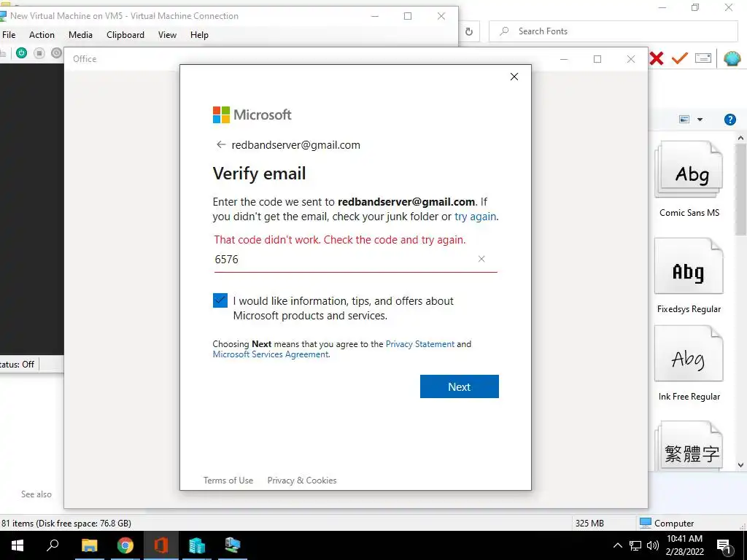Click the 'try again' link
747x560 pixels.
[x=475, y=217]
